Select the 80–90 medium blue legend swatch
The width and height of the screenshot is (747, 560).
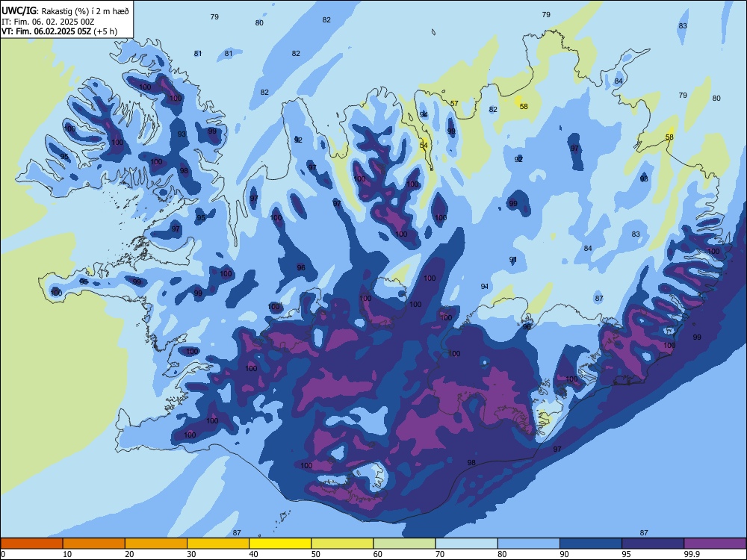(x=528, y=544)
